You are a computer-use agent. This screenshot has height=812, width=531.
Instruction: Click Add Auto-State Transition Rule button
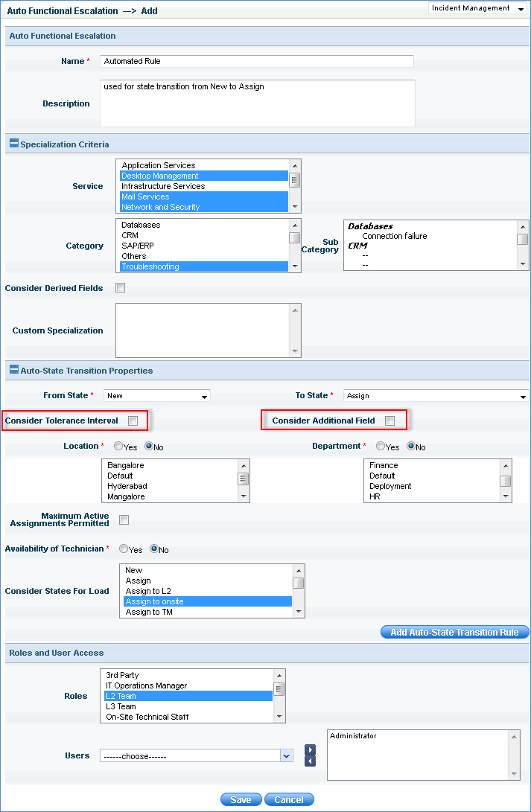tap(454, 632)
